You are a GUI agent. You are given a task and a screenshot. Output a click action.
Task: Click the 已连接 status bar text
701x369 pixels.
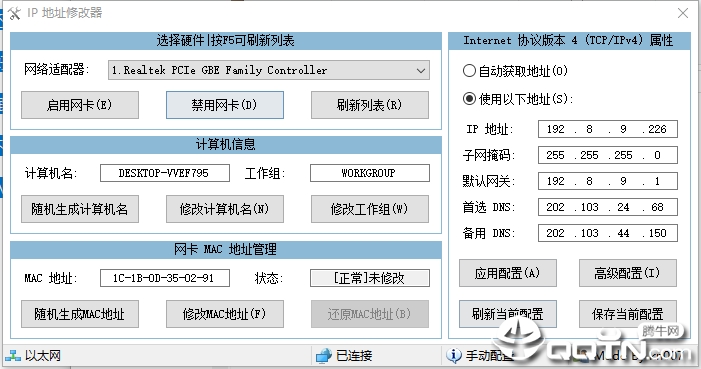pyautogui.click(x=354, y=356)
